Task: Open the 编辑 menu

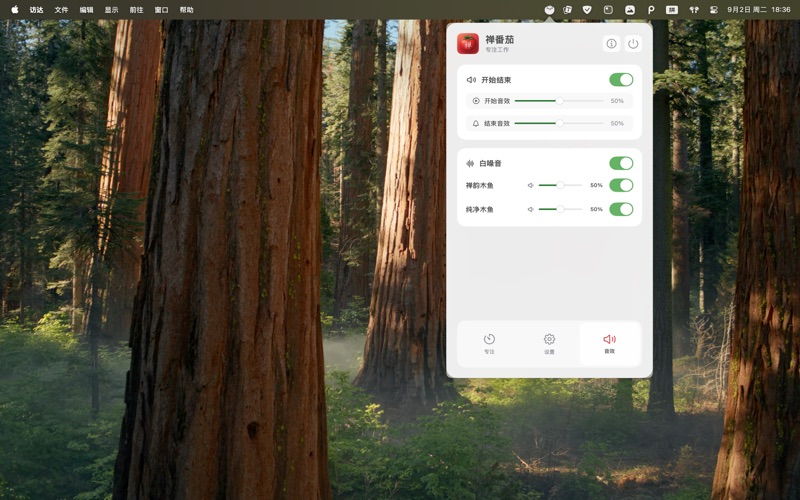Action: [x=86, y=9]
